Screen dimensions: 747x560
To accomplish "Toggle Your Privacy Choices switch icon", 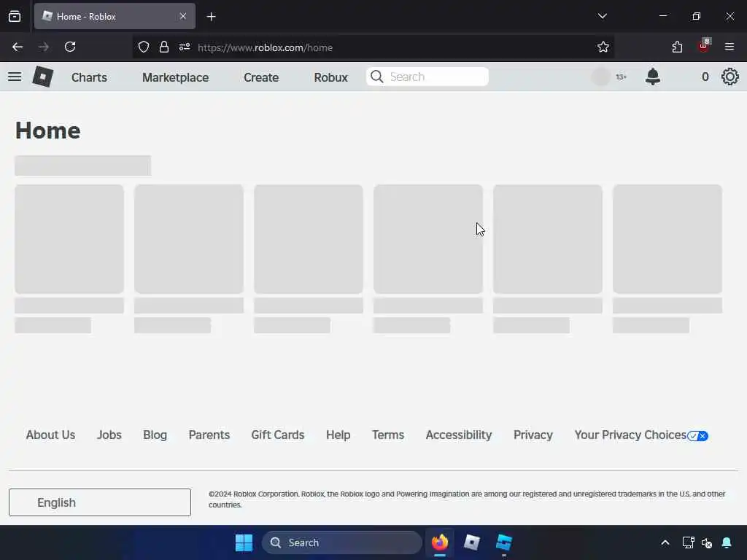I will pyautogui.click(x=698, y=436).
